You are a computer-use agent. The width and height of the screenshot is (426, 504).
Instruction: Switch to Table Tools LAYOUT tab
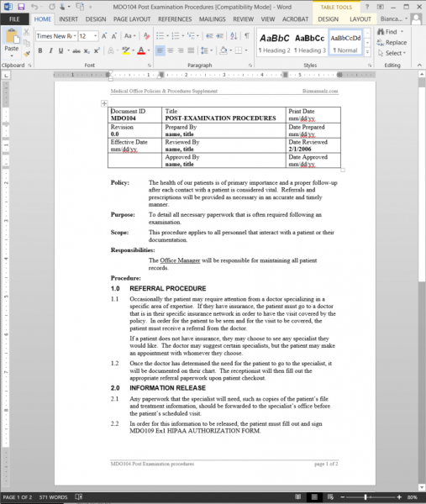click(360, 19)
